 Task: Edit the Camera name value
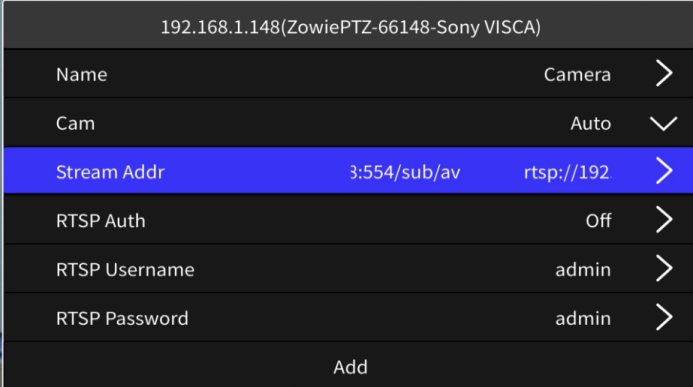click(x=577, y=75)
